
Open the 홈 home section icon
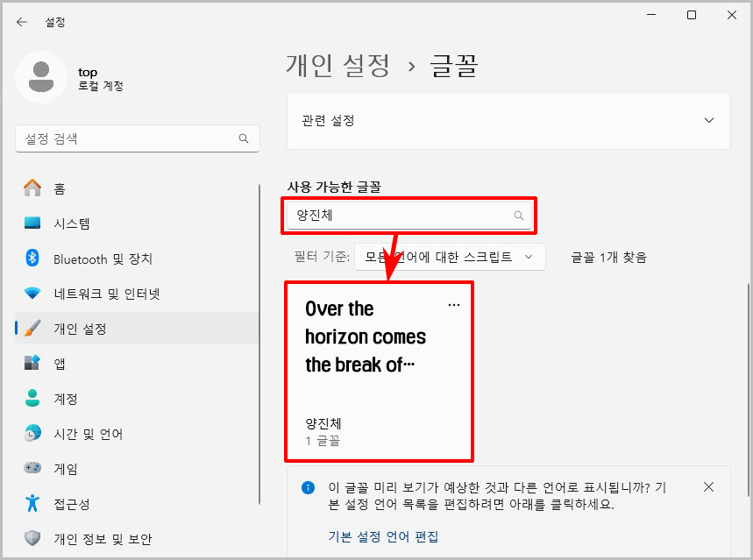pyautogui.click(x=34, y=188)
